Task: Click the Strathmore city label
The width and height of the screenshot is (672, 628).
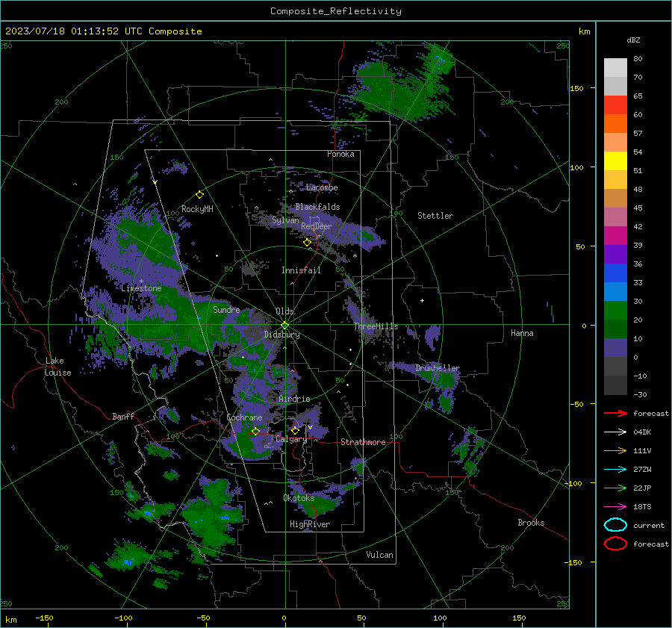Action: tap(364, 442)
